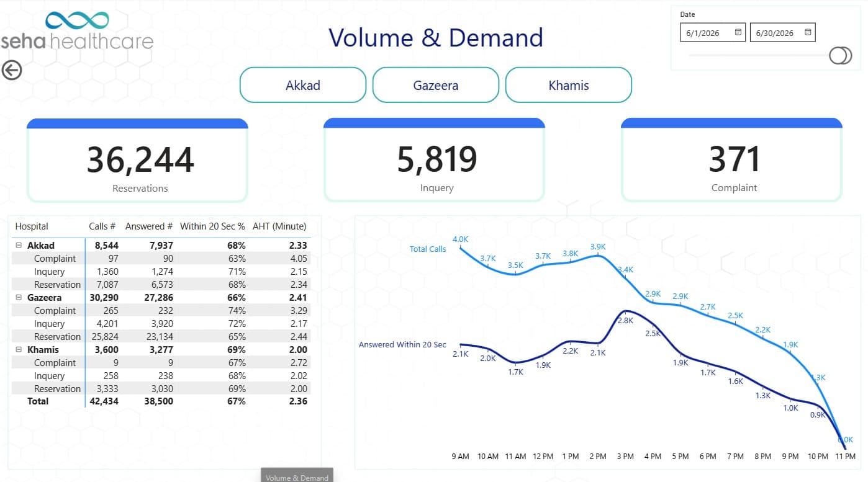Select Gazeera calls value 30,290
Screen dimensions: 868x482
(x=104, y=298)
